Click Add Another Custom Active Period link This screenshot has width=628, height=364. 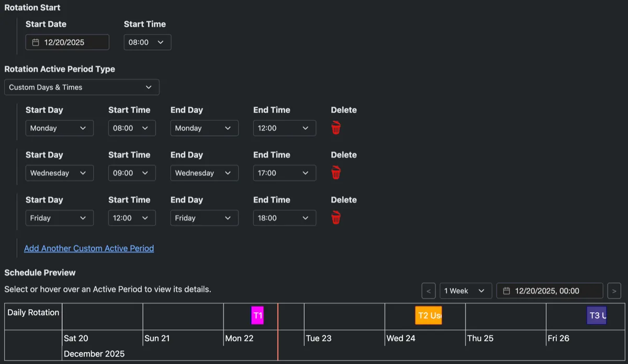click(89, 248)
